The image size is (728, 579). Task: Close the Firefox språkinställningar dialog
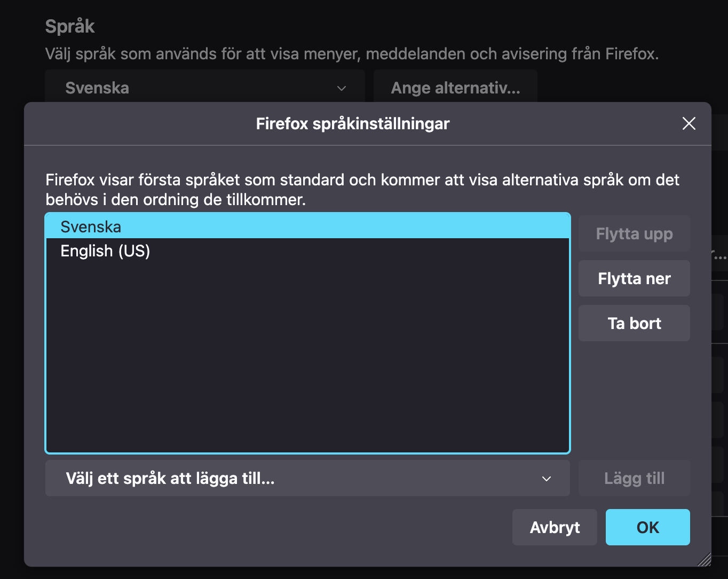[x=689, y=123]
